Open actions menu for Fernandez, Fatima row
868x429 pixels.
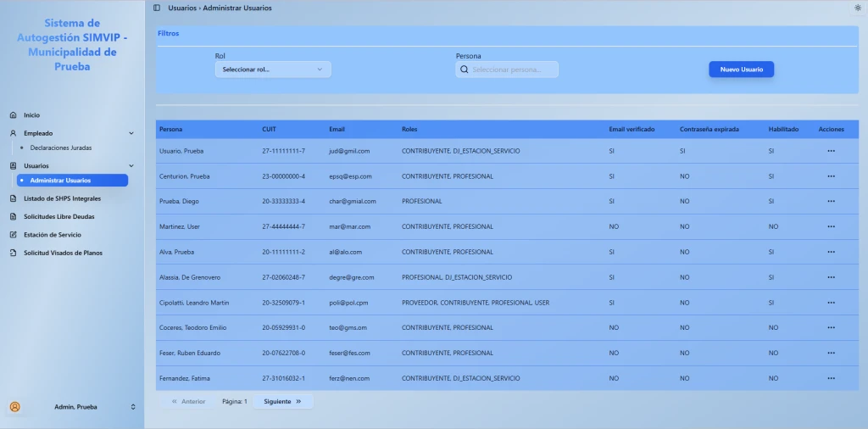[831, 379]
